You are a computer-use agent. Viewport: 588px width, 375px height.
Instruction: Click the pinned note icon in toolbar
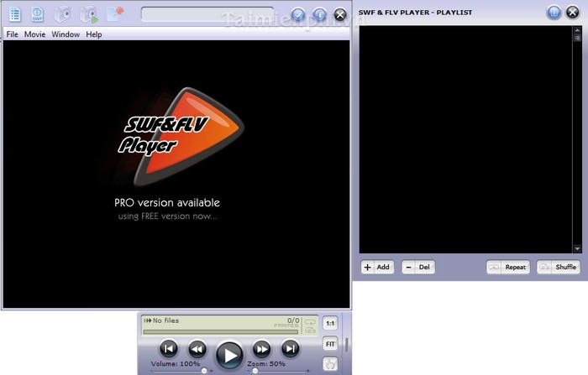point(115,14)
